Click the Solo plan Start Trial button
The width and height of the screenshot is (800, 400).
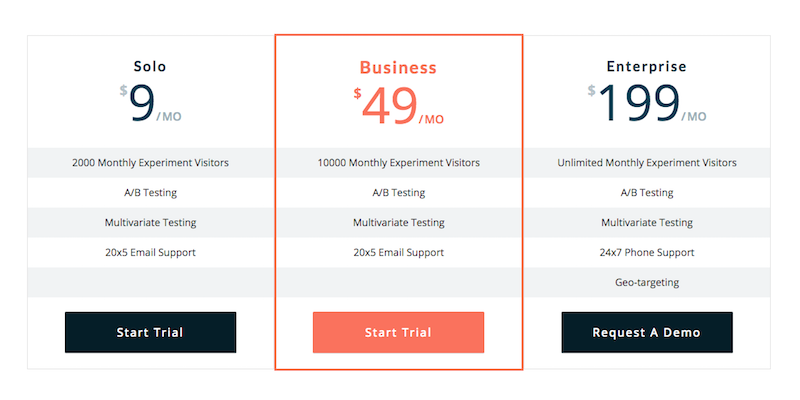pos(150,332)
